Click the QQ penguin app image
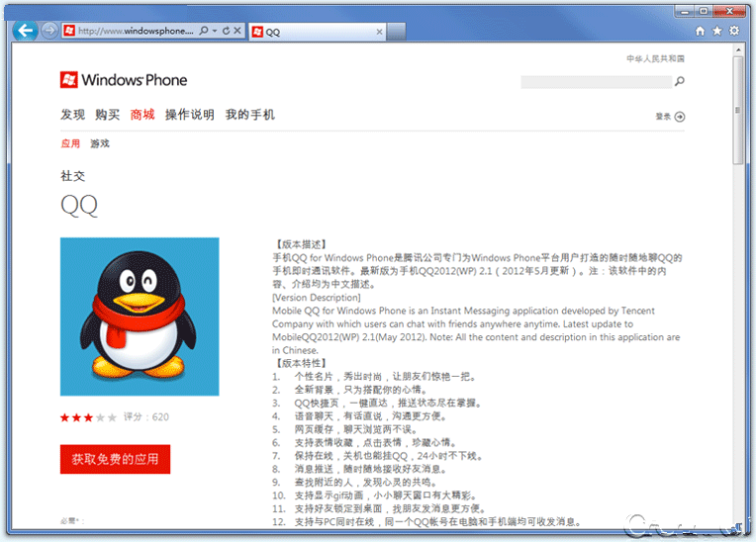The image size is (756, 542). (x=140, y=316)
